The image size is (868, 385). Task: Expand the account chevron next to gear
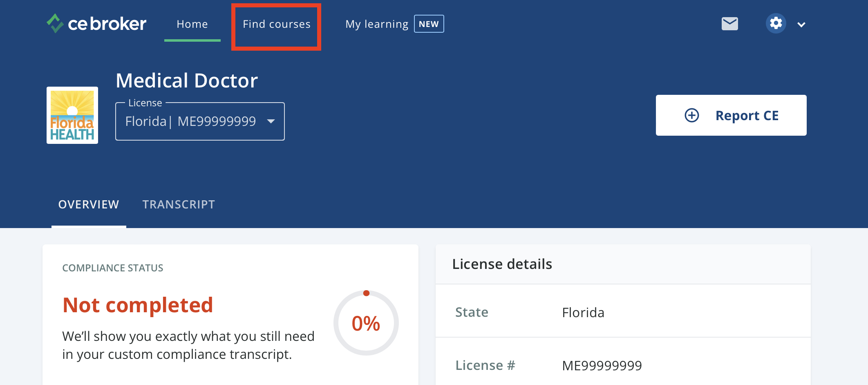click(x=801, y=25)
